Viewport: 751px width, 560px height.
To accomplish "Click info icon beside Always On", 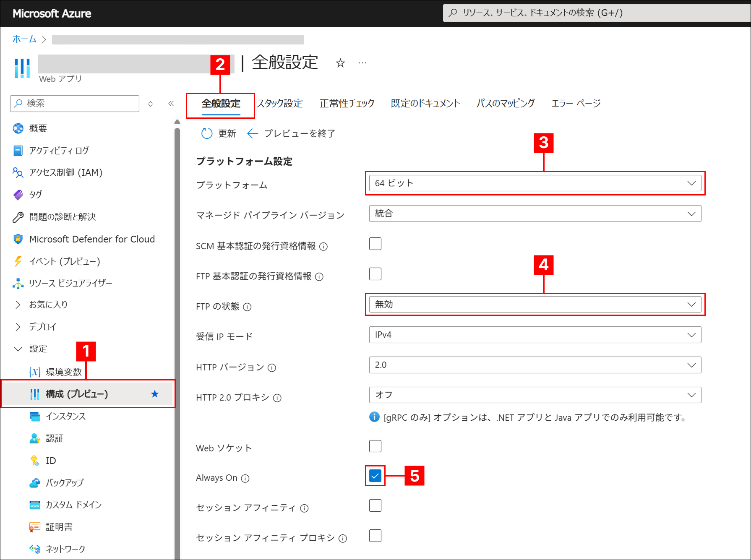I will click(245, 479).
